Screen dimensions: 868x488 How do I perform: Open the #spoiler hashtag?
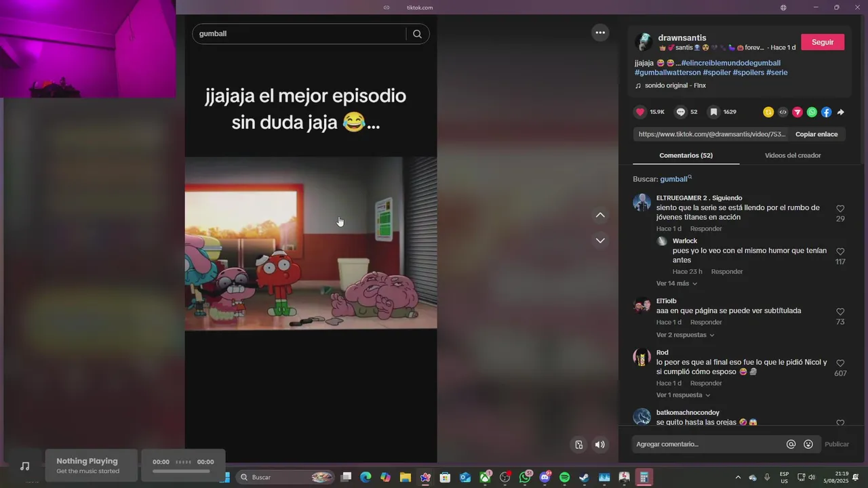[x=717, y=73]
